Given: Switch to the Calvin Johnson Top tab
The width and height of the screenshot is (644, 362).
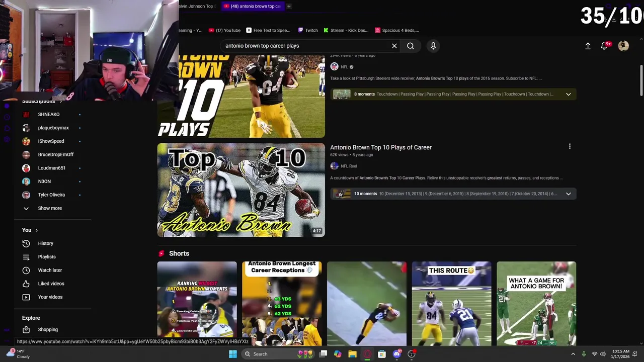Looking at the screenshot, I should click(x=198, y=6).
